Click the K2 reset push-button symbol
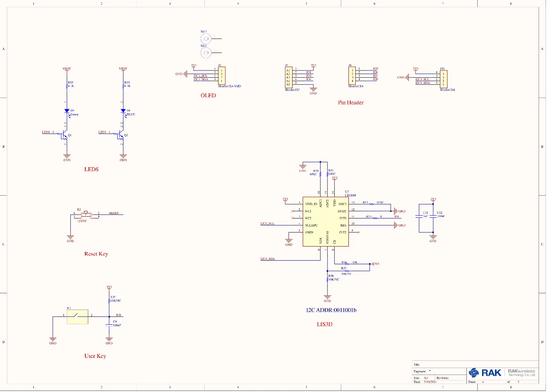Image resolution: width=547 pixels, height=392 pixels. coord(86,215)
